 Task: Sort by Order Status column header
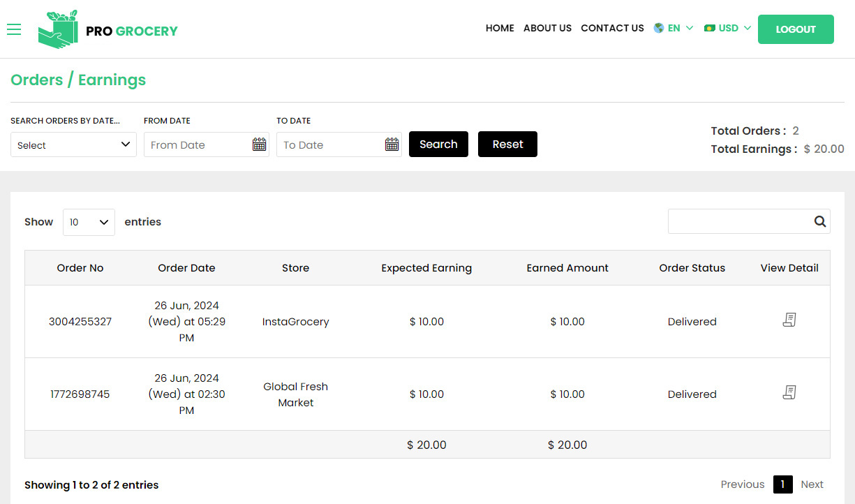point(692,268)
